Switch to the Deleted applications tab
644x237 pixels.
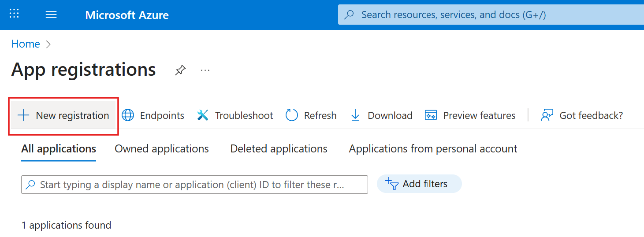[279, 149]
